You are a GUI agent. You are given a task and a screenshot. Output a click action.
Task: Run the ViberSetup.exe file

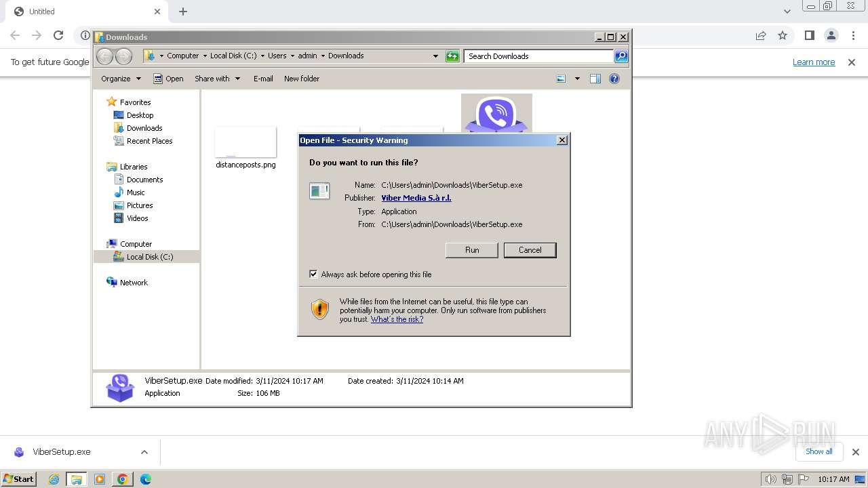(x=472, y=250)
